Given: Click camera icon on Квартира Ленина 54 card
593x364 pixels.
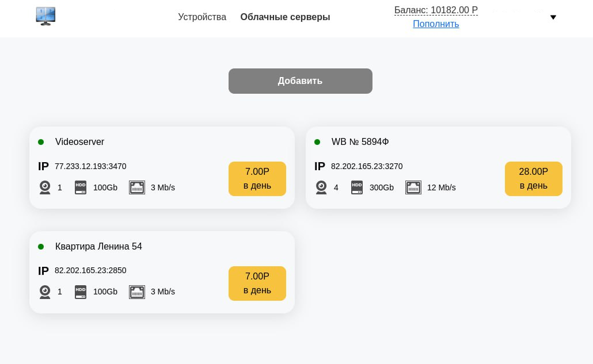Looking at the screenshot, I should click(45, 292).
